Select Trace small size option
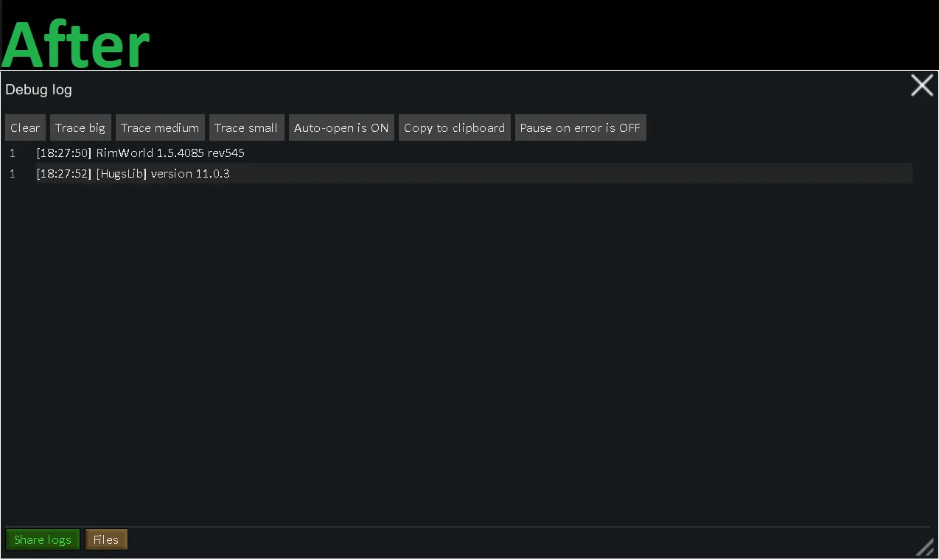939x560 pixels. point(246,127)
